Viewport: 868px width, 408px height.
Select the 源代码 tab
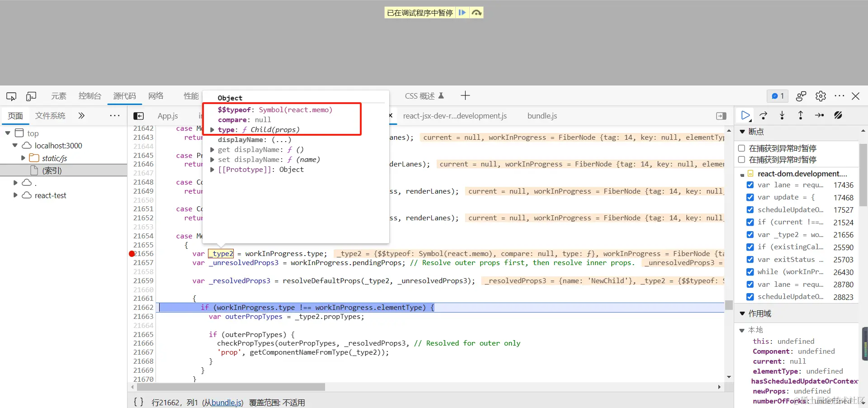pyautogui.click(x=124, y=96)
